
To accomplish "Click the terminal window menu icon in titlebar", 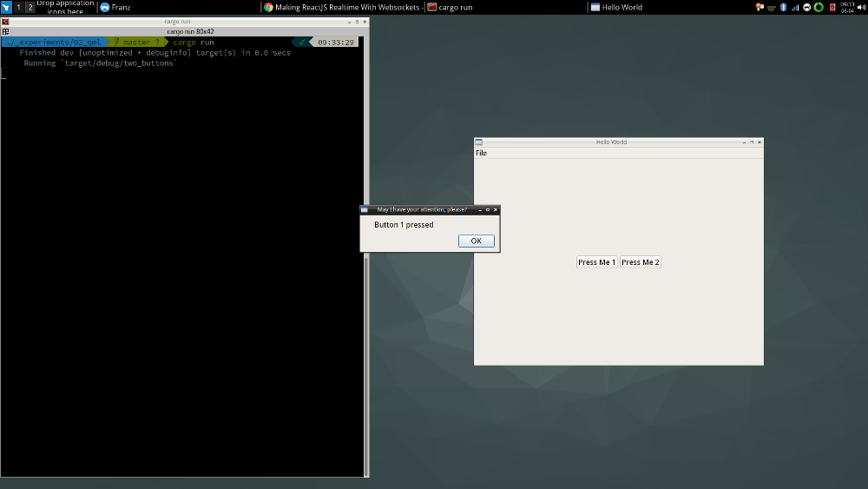I will tap(5, 21).
